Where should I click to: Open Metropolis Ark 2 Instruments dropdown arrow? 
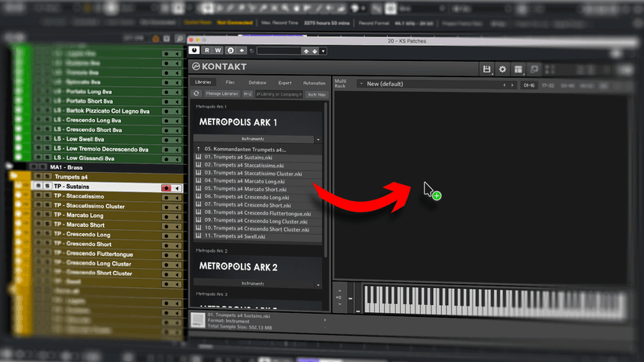coord(318,285)
